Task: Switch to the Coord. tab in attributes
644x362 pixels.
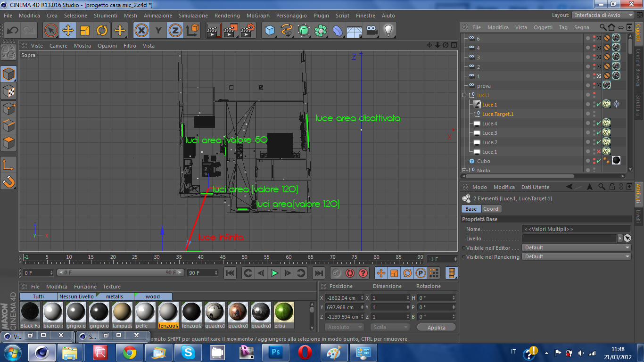Action: [x=492, y=209]
